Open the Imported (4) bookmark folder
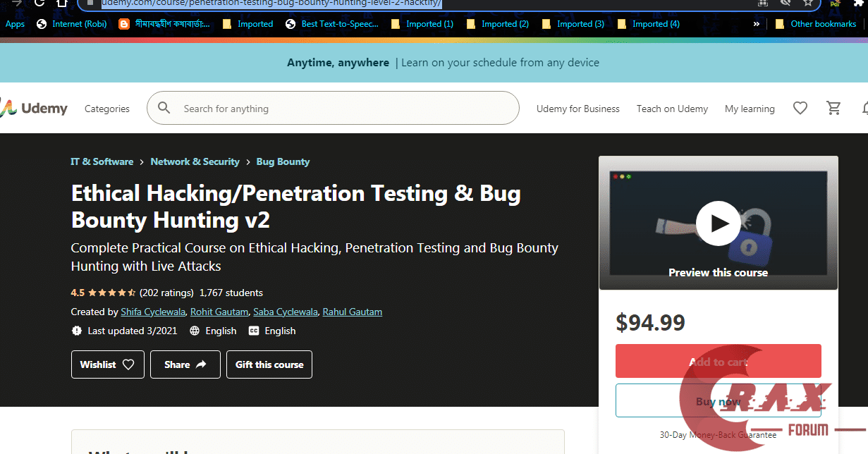 point(648,24)
